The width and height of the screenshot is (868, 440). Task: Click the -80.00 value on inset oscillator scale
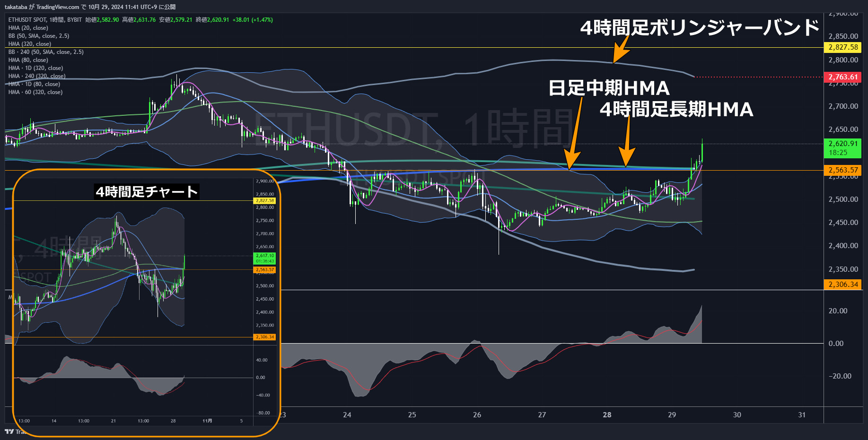[x=263, y=413]
